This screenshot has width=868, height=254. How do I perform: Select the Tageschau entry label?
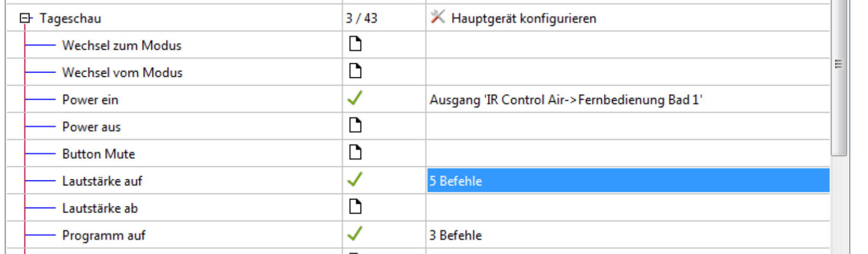click(70, 19)
